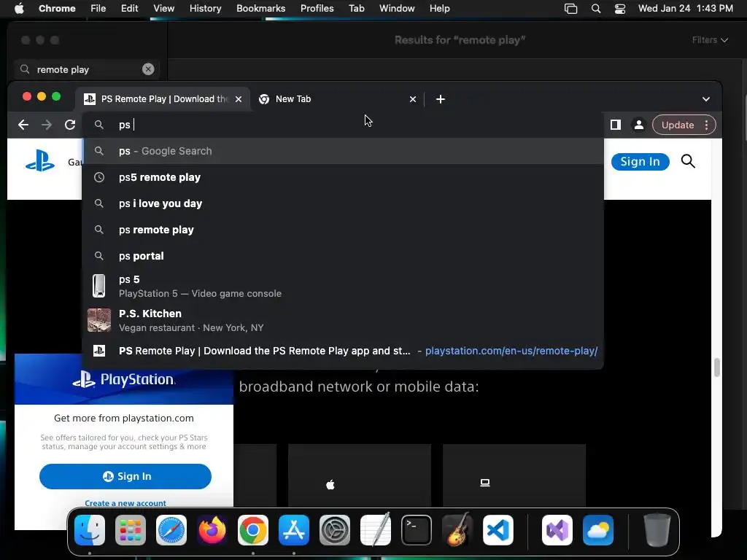The width and height of the screenshot is (747, 560).
Task: Open Terminal from the Dock
Action: (417, 530)
